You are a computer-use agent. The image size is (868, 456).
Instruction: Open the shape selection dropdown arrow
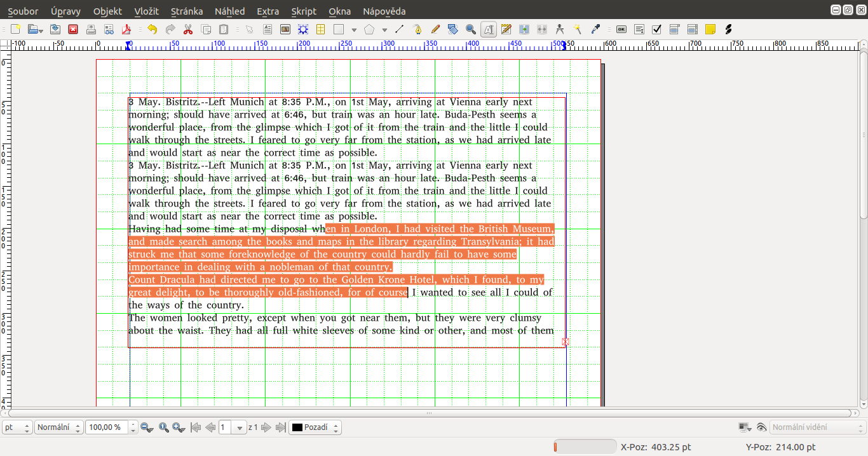[353, 29]
